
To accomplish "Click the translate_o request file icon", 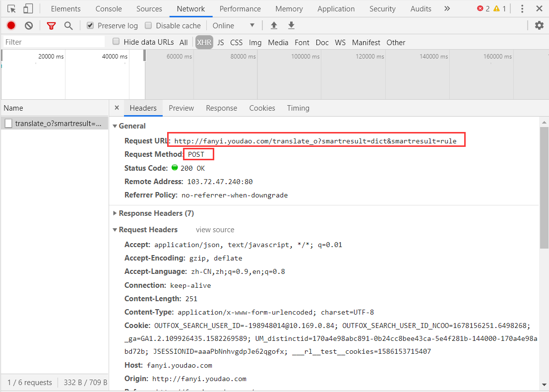I will pos(8,124).
